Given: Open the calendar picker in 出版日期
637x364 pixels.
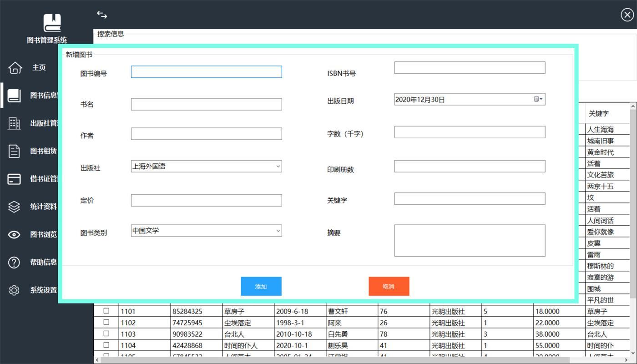Looking at the screenshot, I should pyautogui.click(x=538, y=99).
